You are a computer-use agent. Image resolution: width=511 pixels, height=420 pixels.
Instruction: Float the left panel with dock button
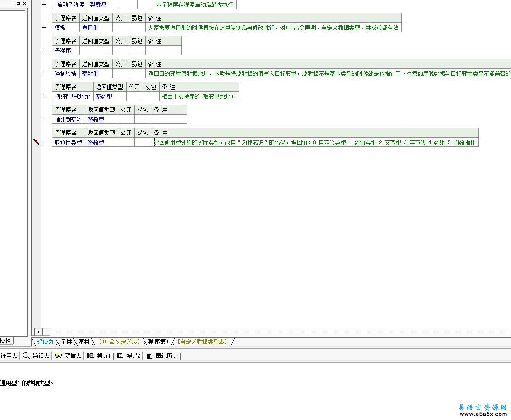[x=18, y=3]
